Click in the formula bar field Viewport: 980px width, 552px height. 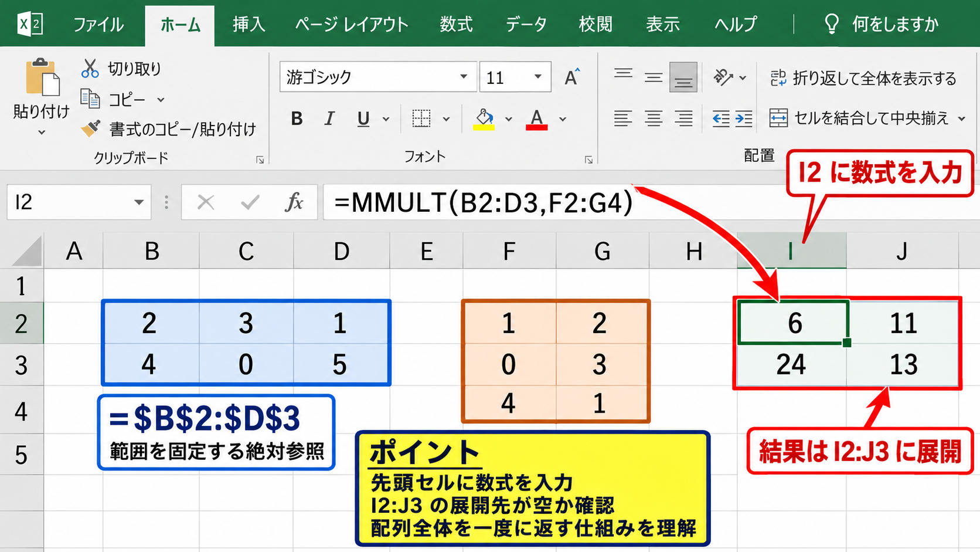pos(651,202)
